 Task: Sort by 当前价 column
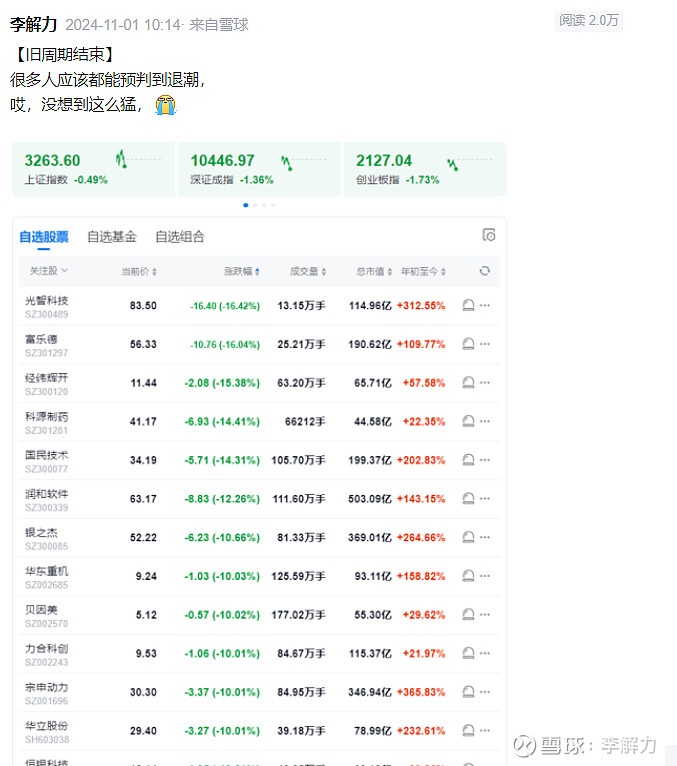(x=139, y=271)
